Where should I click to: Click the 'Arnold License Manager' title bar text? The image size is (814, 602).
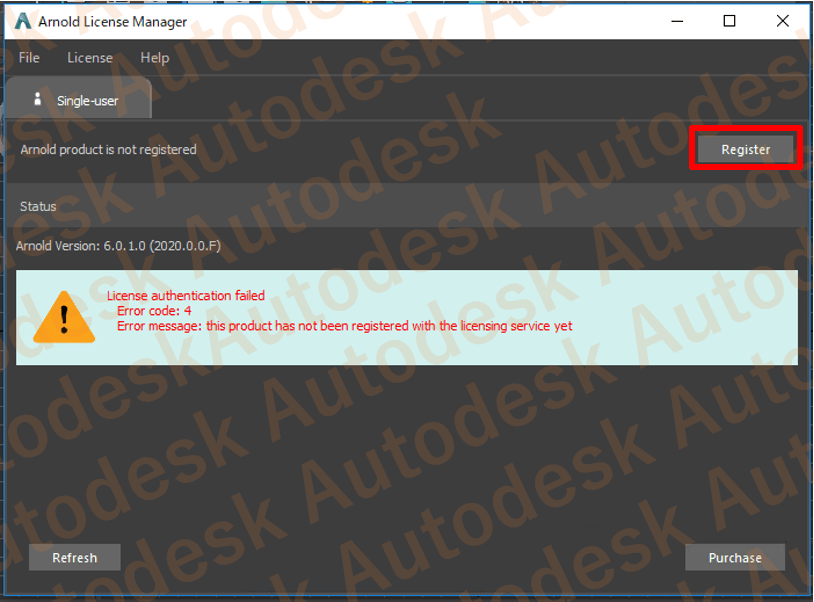[113, 22]
